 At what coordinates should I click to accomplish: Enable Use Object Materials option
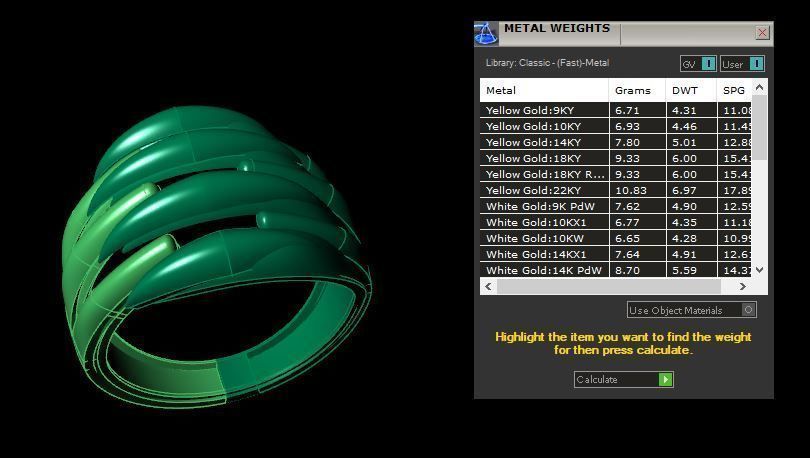pyautogui.click(x=692, y=310)
